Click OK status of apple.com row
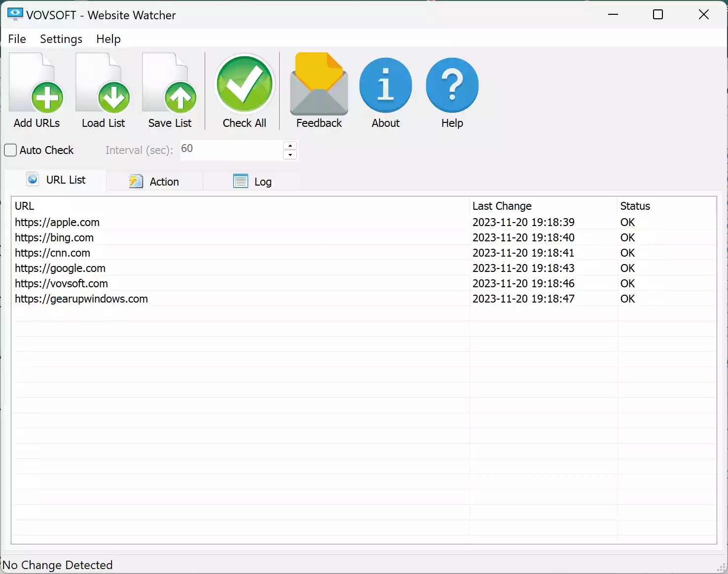 [627, 222]
